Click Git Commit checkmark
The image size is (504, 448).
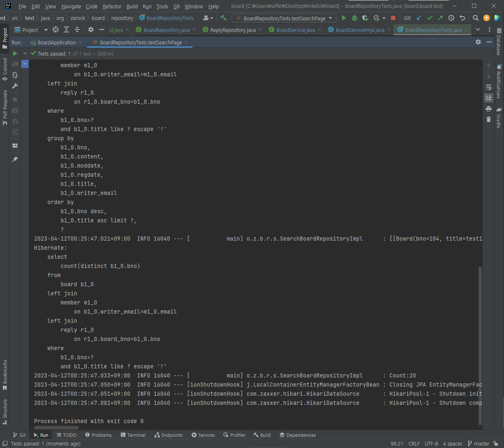[x=430, y=18]
